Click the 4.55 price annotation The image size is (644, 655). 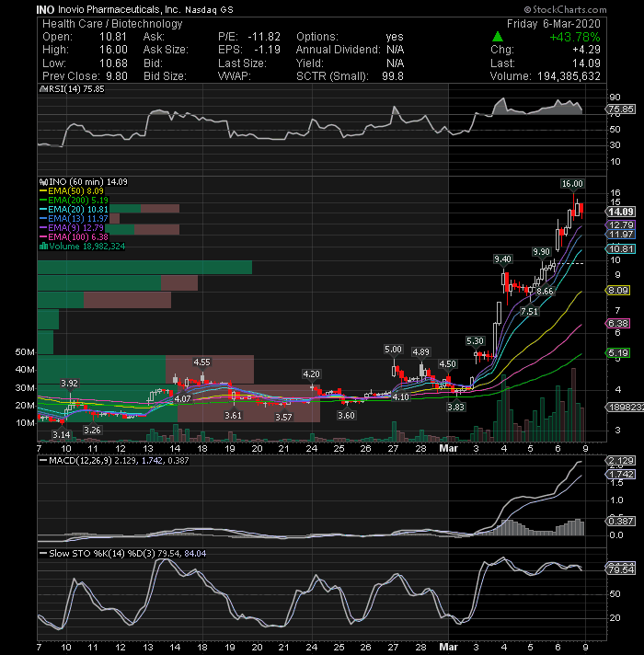(x=201, y=362)
